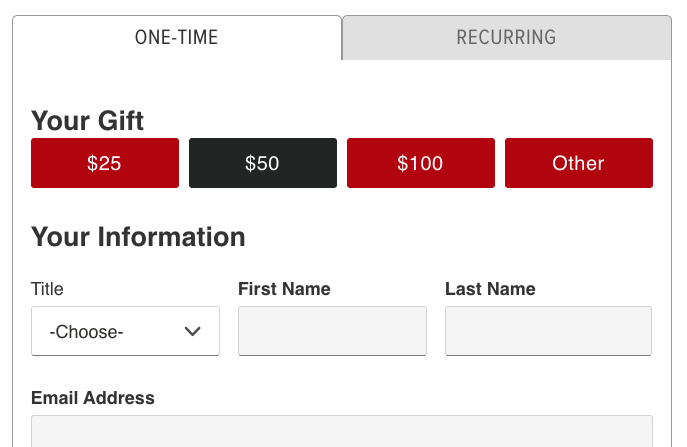The width and height of the screenshot is (687, 447).
Task: Click the Your Gift heading
Action: [x=88, y=121]
